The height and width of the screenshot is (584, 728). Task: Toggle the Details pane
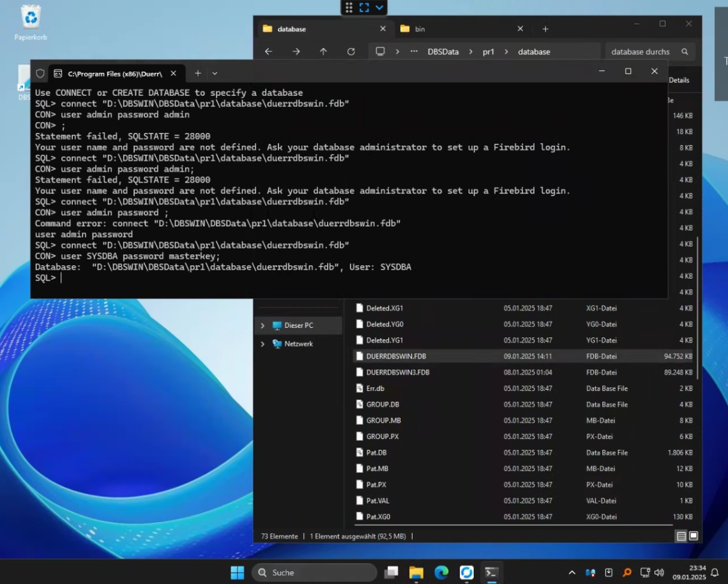680,80
